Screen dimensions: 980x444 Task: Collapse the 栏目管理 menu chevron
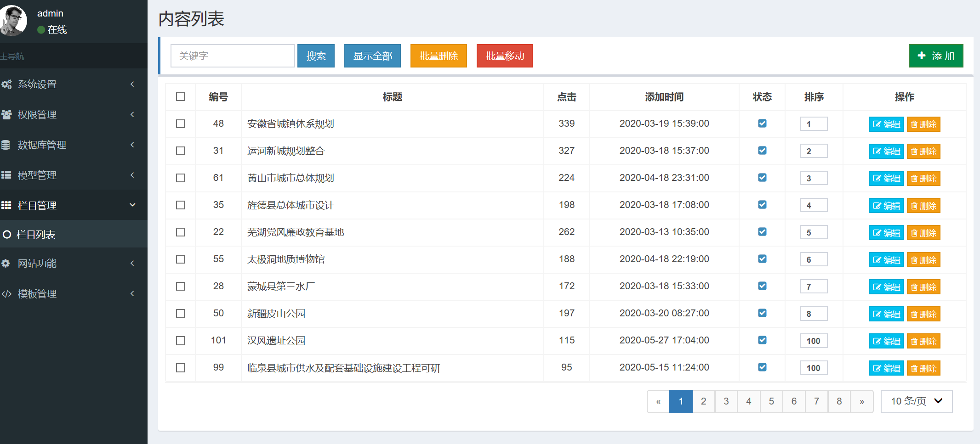tap(132, 205)
